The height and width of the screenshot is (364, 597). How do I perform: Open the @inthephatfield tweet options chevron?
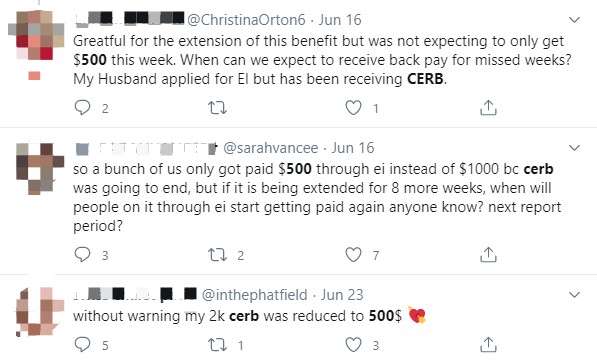point(574,294)
